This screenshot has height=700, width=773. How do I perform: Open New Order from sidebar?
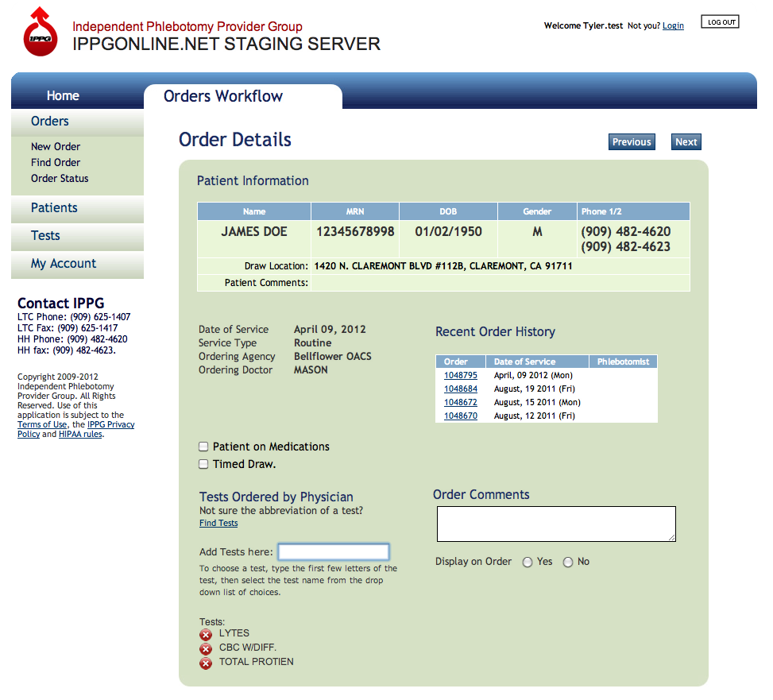[x=56, y=147]
